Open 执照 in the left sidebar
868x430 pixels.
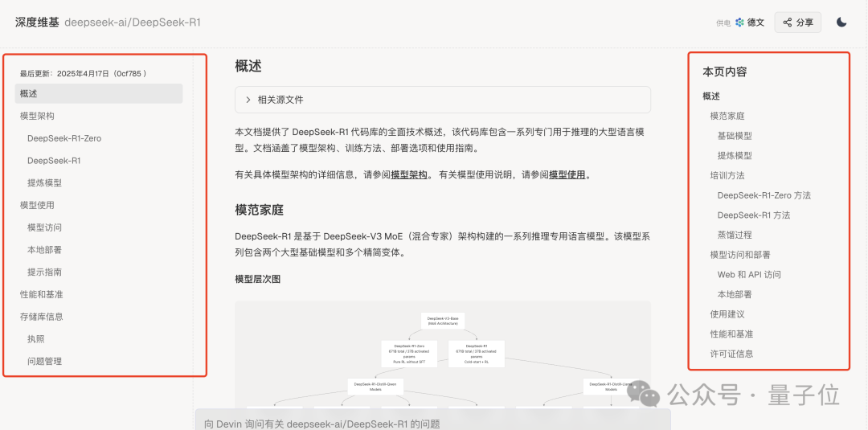(36, 338)
